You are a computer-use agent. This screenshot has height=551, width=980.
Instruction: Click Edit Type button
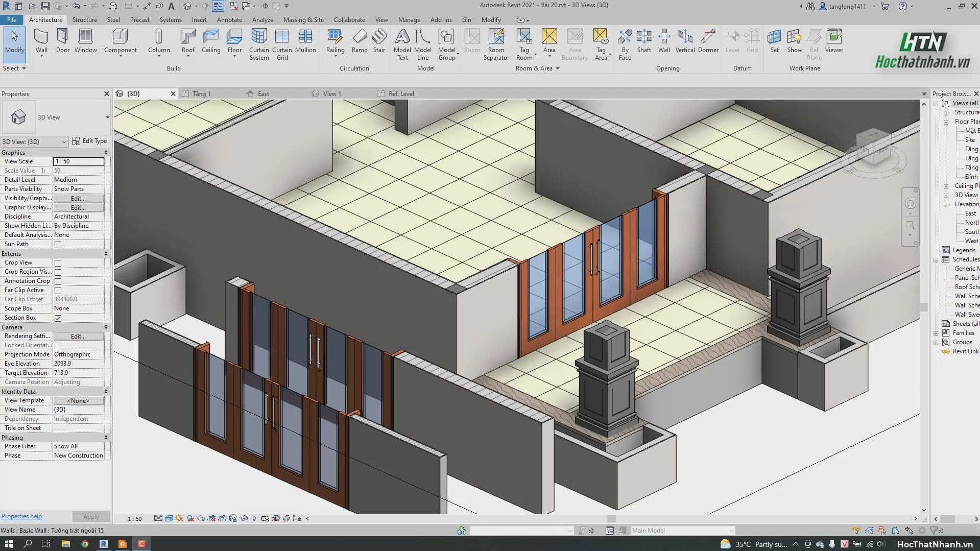(x=90, y=141)
